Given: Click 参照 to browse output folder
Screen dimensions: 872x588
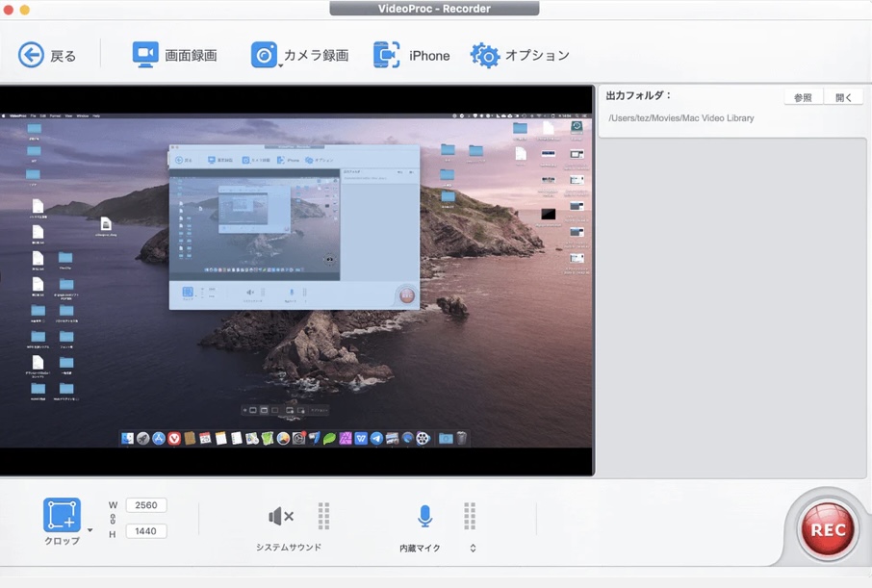Looking at the screenshot, I should pyautogui.click(x=802, y=96).
